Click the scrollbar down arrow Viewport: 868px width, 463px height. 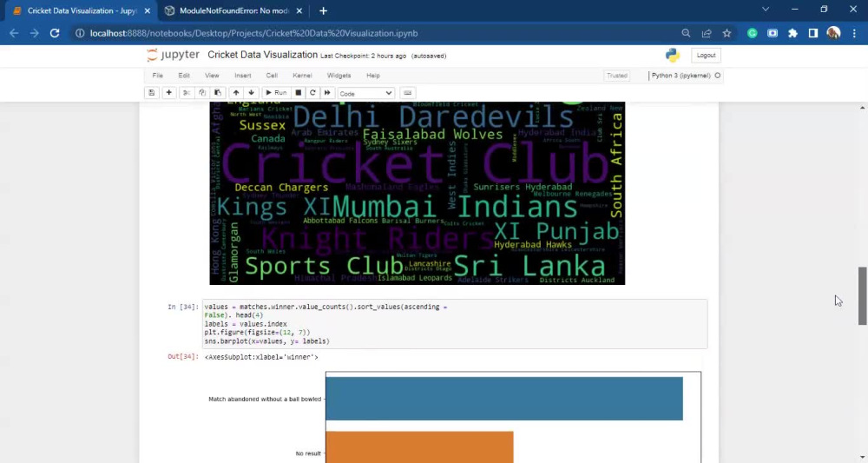pos(862,457)
